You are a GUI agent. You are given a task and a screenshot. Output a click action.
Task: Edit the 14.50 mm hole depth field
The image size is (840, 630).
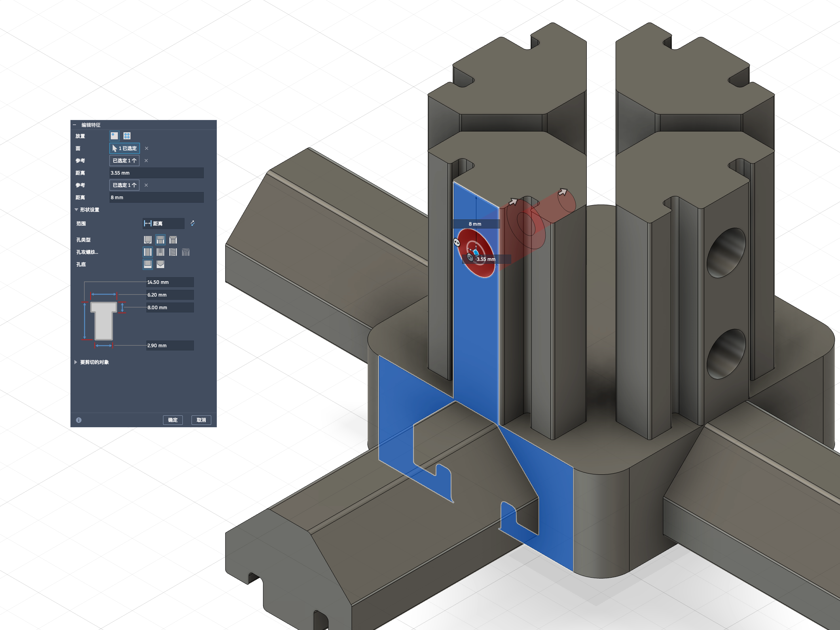170,282
